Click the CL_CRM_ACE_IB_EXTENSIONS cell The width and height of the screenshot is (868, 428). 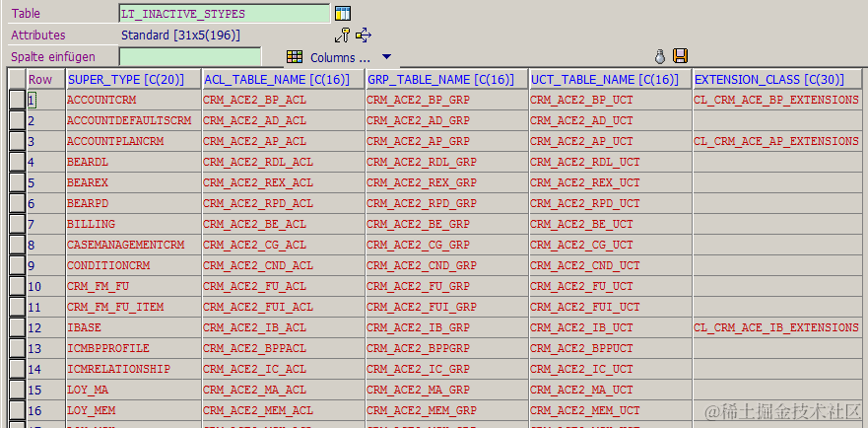(777, 327)
